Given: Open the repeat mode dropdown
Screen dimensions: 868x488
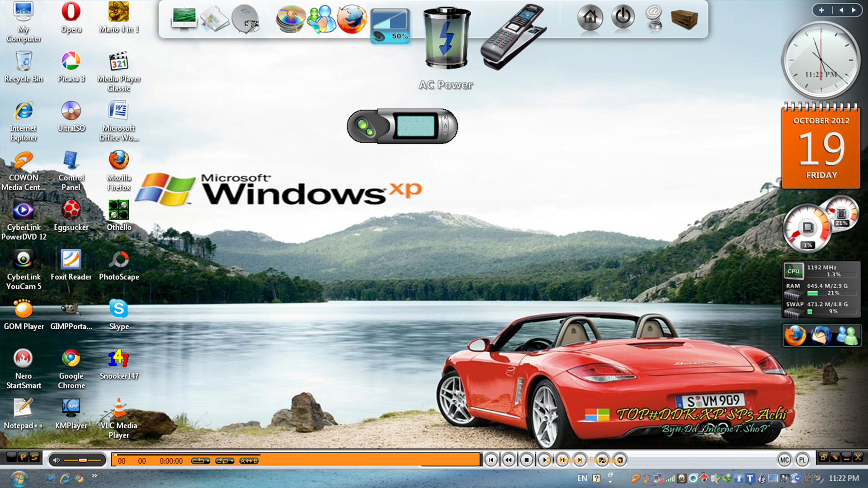Looking at the screenshot, I should [200, 461].
